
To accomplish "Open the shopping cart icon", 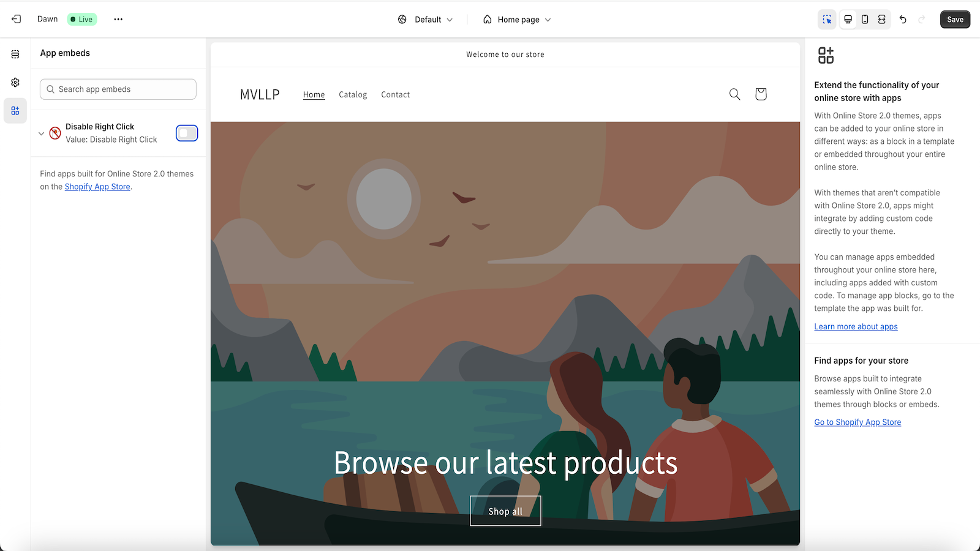I will pyautogui.click(x=761, y=94).
